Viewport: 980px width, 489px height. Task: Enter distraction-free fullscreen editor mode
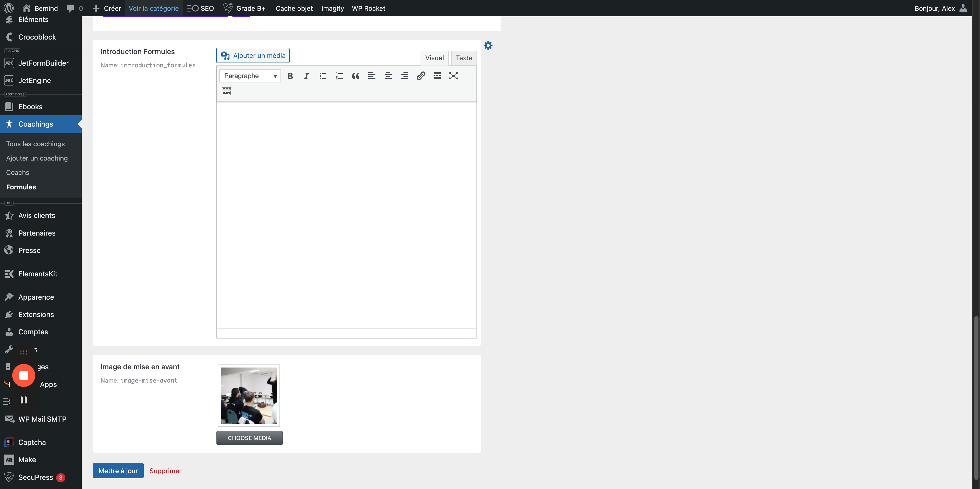coord(453,76)
